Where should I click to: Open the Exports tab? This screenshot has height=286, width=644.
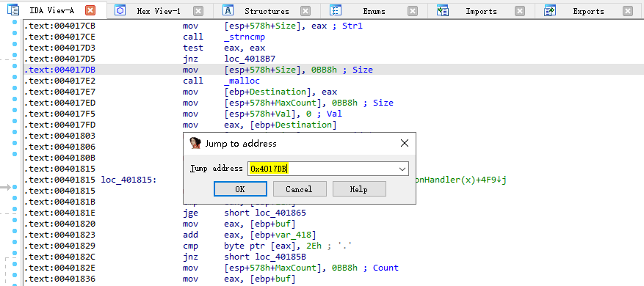point(588,11)
